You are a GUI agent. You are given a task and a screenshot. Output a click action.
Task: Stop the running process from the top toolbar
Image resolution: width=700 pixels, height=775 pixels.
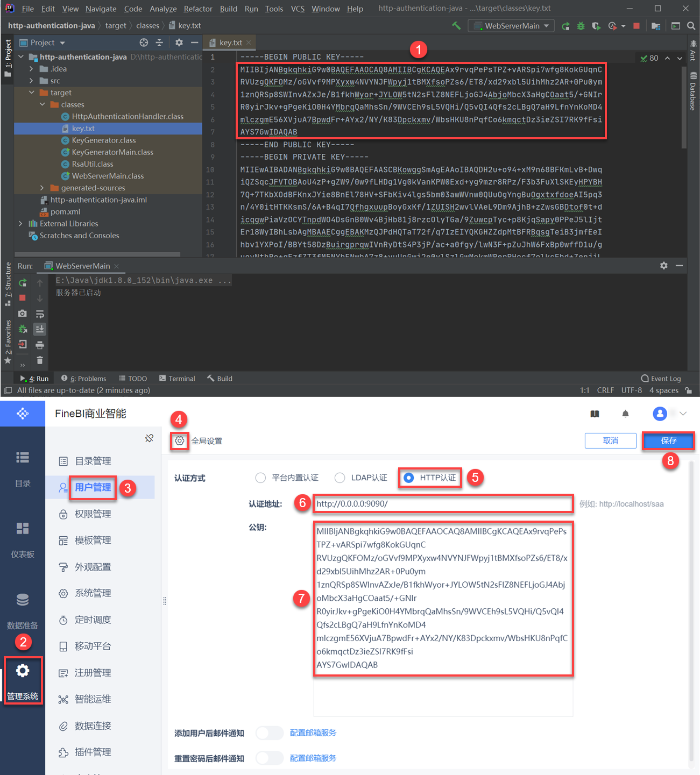tap(637, 26)
